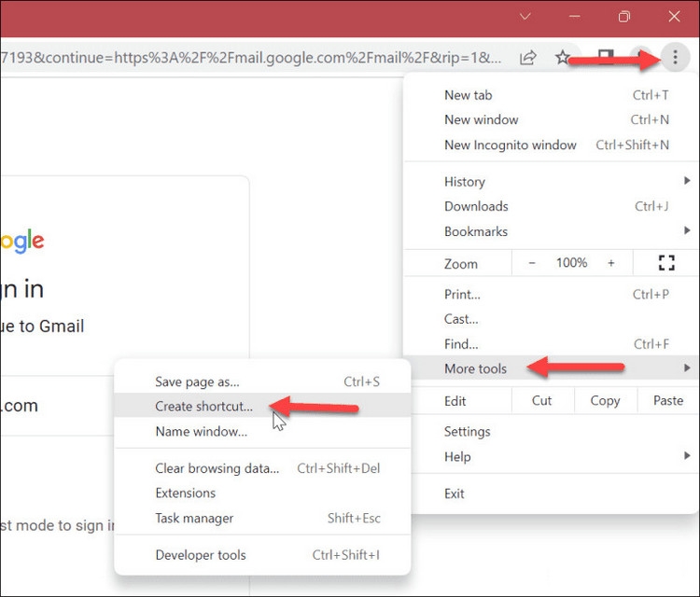Open Downloads from the menu
700x597 pixels.
coord(552,206)
